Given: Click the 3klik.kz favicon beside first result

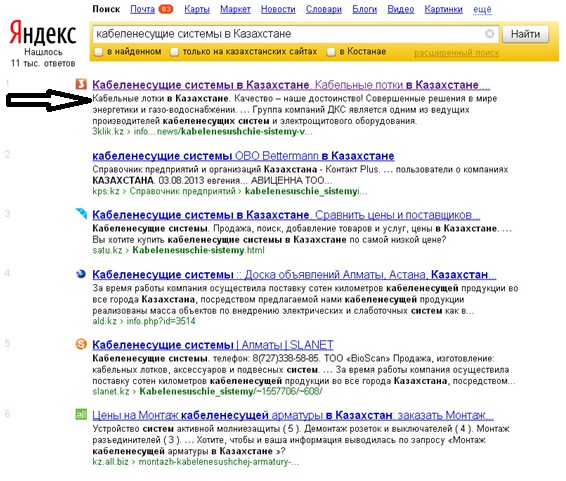Looking at the screenshot, I should tap(81, 84).
